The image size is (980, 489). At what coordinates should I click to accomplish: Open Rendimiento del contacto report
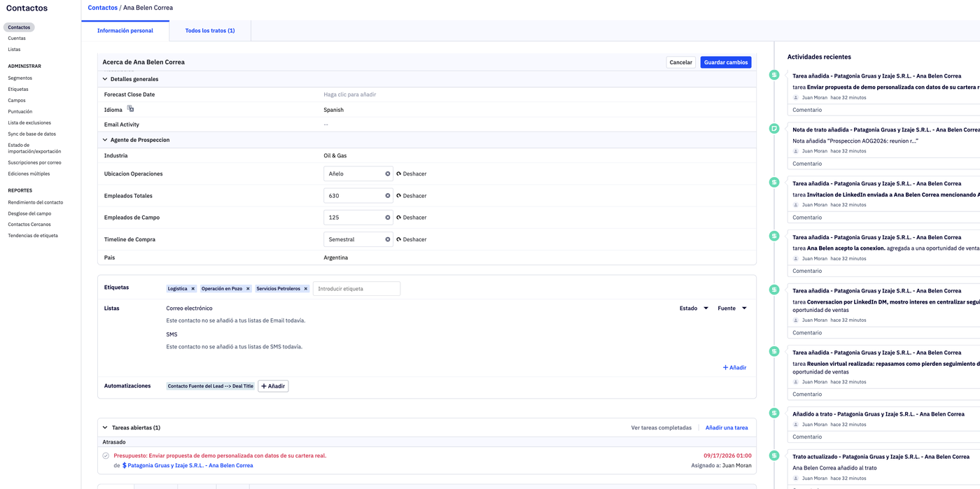click(36, 202)
